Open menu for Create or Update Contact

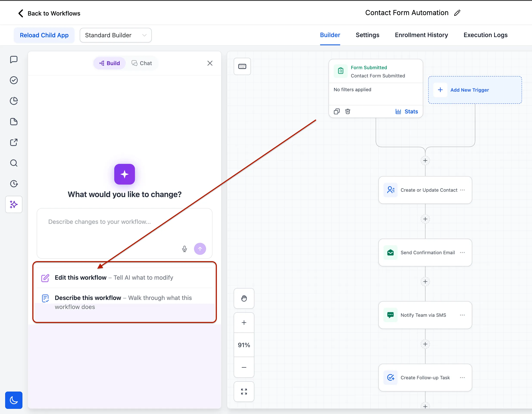(x=462, y=190)
